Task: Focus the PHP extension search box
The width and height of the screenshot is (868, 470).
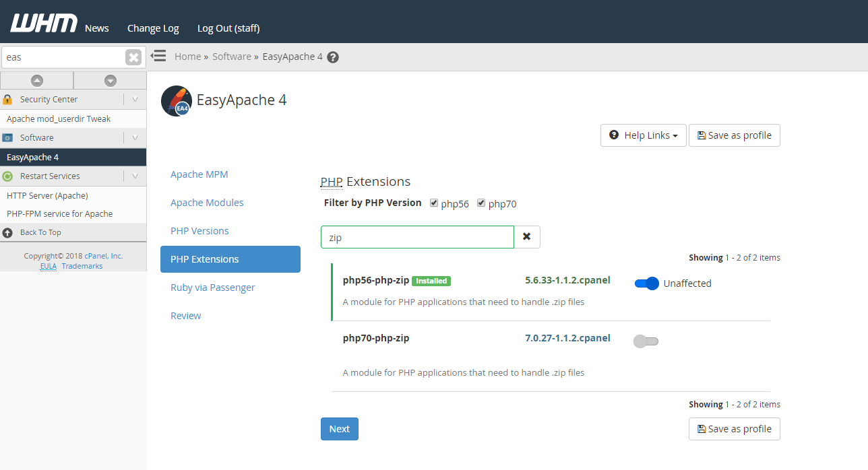Action: coord(417,237)
